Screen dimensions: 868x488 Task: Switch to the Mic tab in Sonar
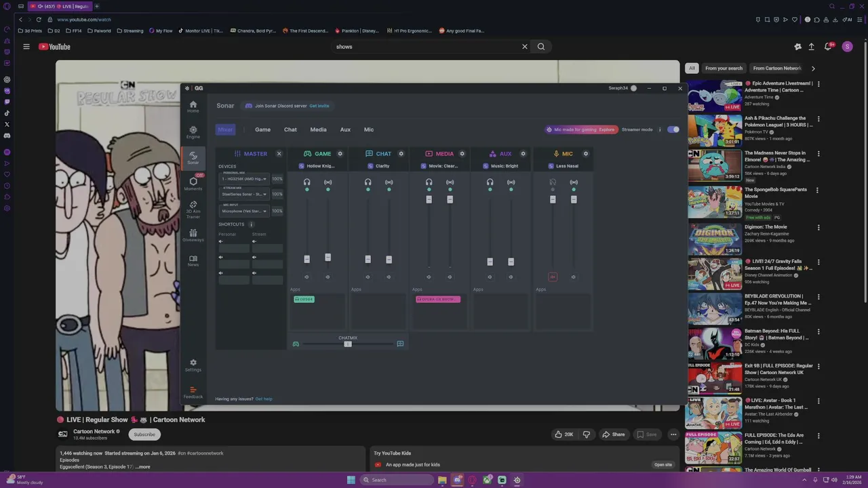369,129
